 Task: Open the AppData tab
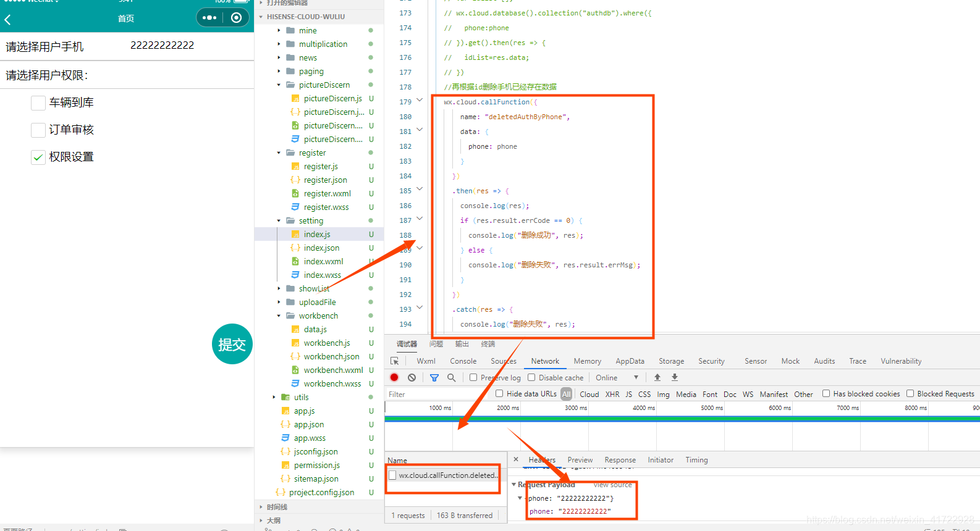tap(630, 361)
